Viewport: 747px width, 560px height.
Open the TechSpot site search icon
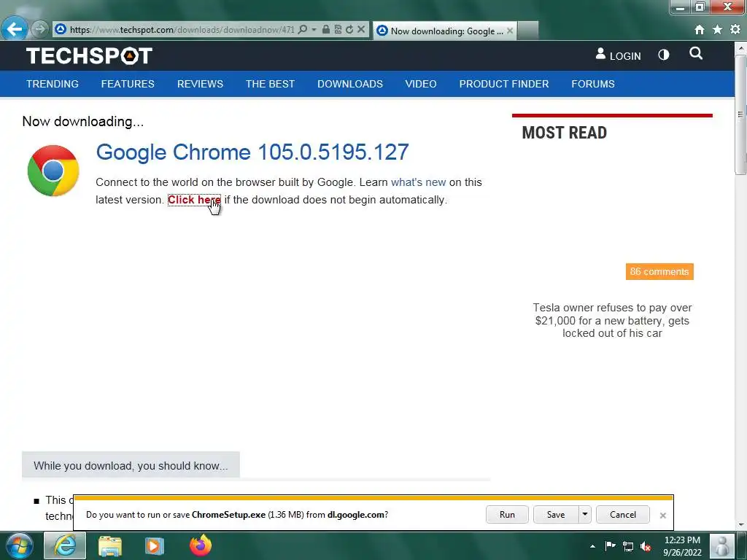pyautogui.click(x=695, y=53)
